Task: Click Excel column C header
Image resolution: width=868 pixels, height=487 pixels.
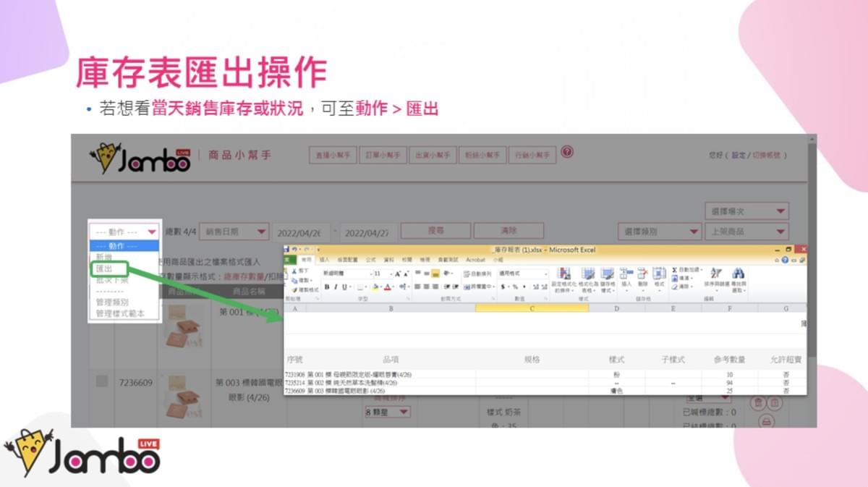Action: point(532,308)
